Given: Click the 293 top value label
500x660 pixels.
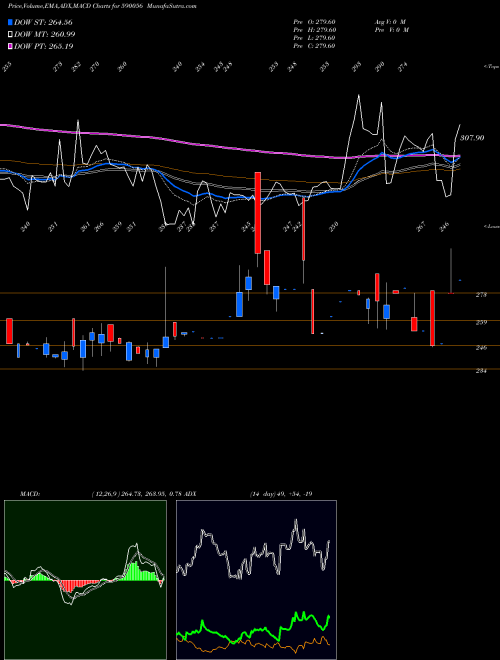Looking at the screenshot, I should (357, 67).
